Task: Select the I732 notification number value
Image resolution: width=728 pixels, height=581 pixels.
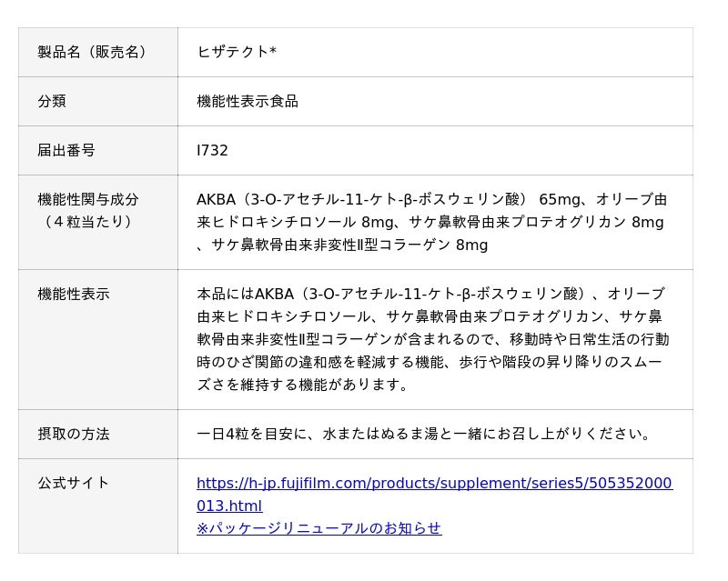Action: 212,150
